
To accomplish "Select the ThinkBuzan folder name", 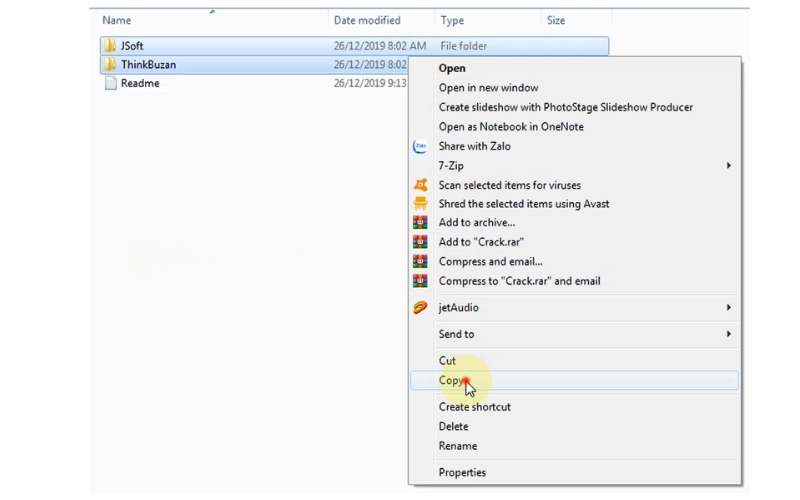I will (x=148, y=64).
